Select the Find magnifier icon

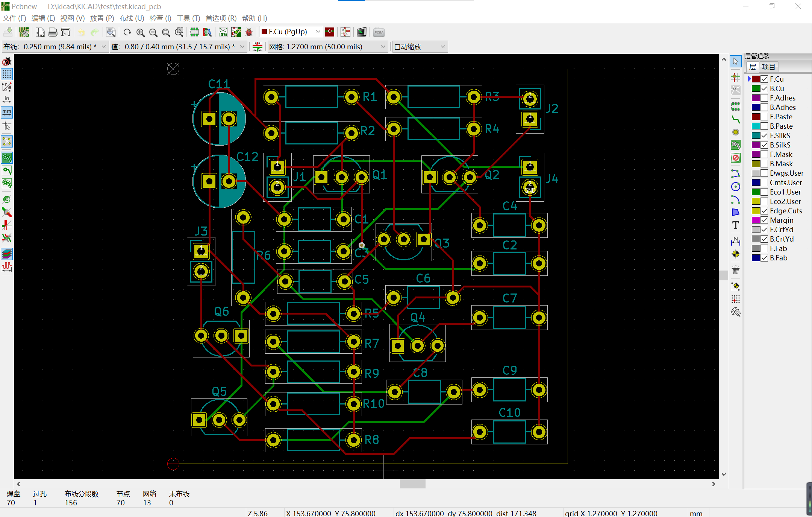(x=111, y=32)
